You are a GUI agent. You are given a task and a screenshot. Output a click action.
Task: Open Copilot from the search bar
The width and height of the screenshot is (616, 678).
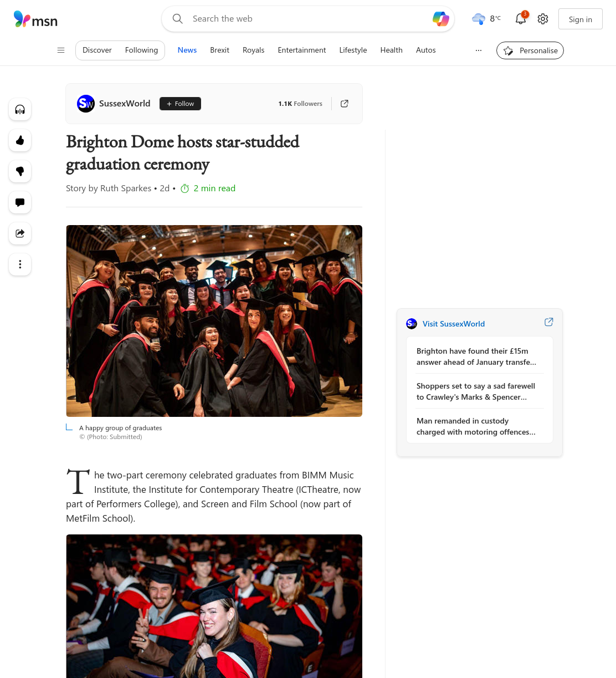click(441, 19)
